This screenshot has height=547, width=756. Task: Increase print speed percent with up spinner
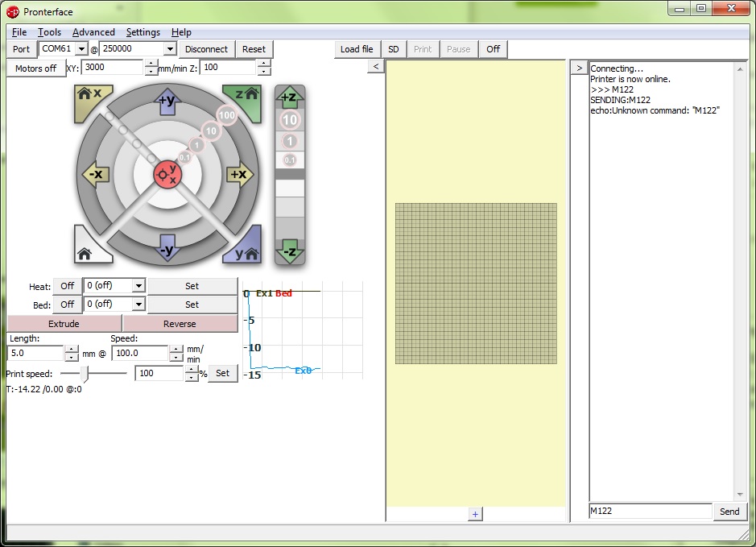coord(192,370)
